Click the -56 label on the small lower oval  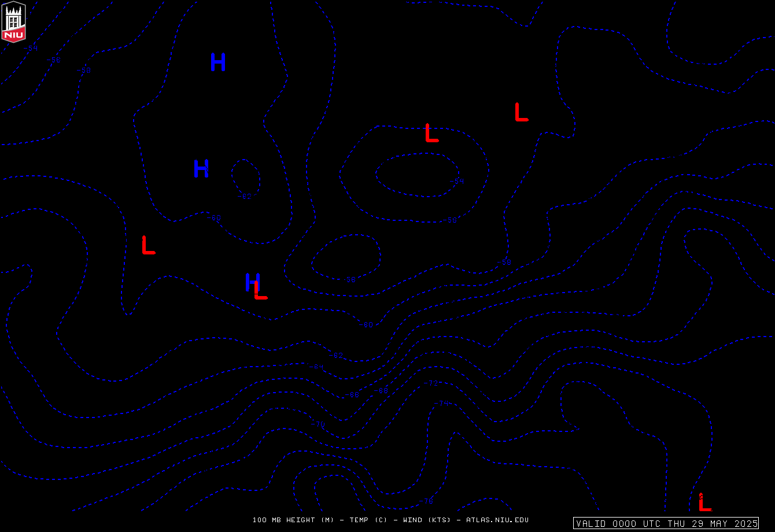pos(349,280)
